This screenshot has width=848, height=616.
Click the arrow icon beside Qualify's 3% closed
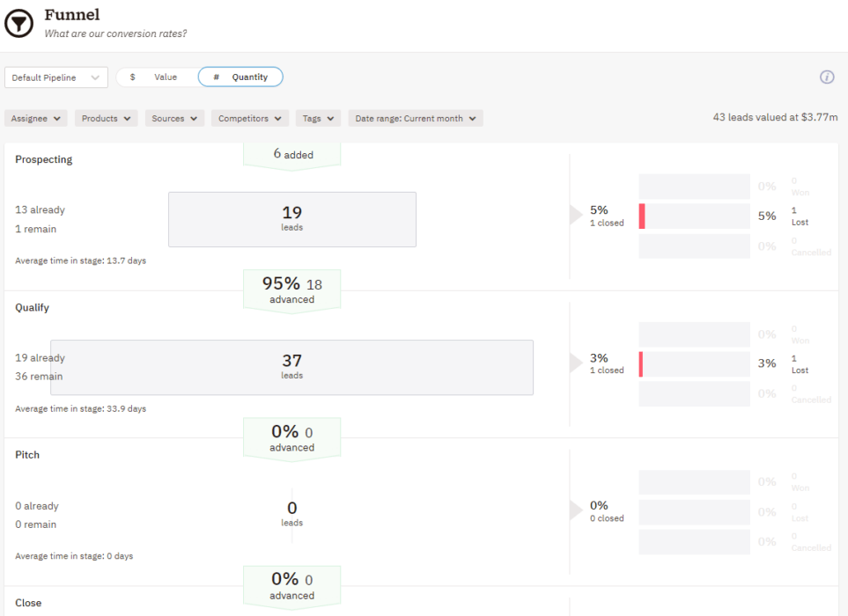[x=578, y=363]
